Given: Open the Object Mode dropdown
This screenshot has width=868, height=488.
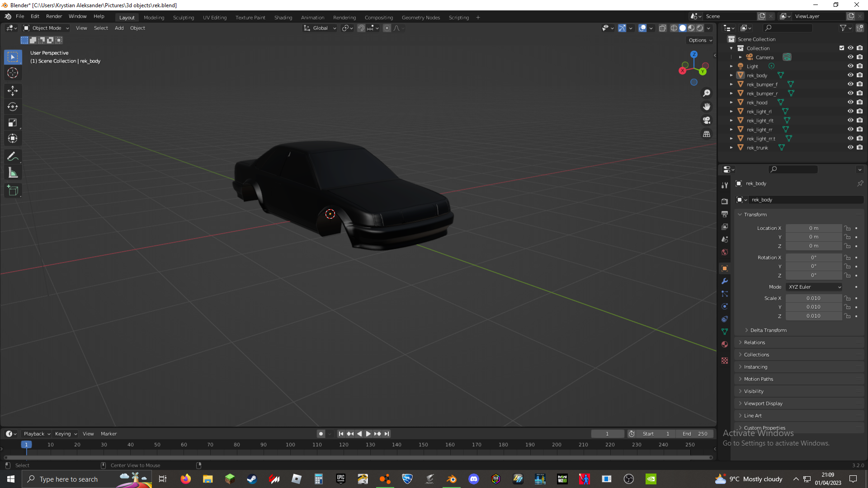Looking at the screenshot, I should [46, 28].
